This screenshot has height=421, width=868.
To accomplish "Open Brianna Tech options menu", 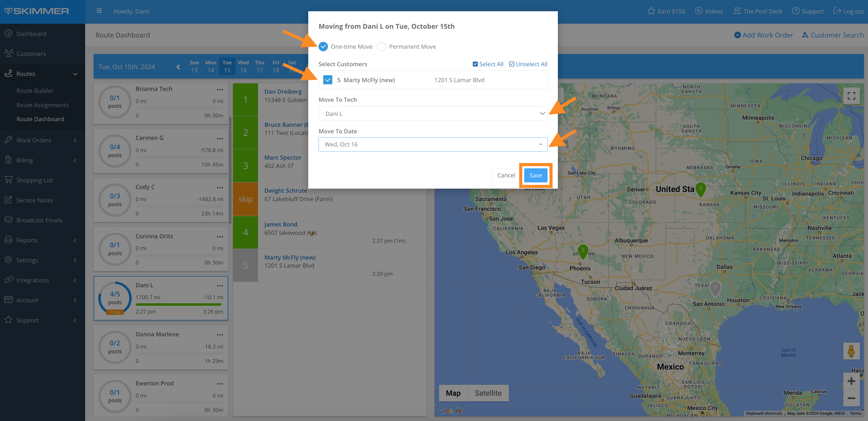I will [220, 89].
